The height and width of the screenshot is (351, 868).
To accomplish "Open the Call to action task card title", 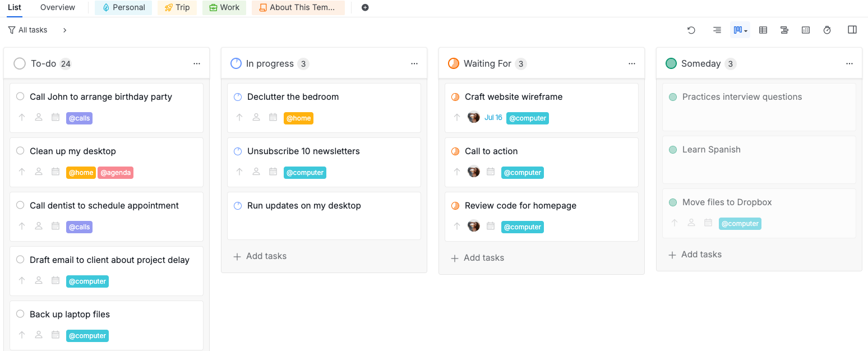I will point(491,151).
